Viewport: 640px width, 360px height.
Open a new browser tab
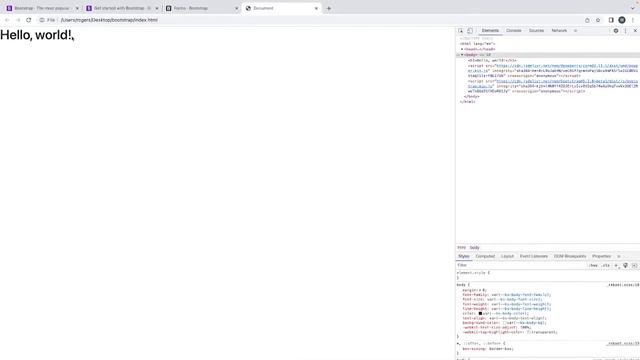click(329, 8)
